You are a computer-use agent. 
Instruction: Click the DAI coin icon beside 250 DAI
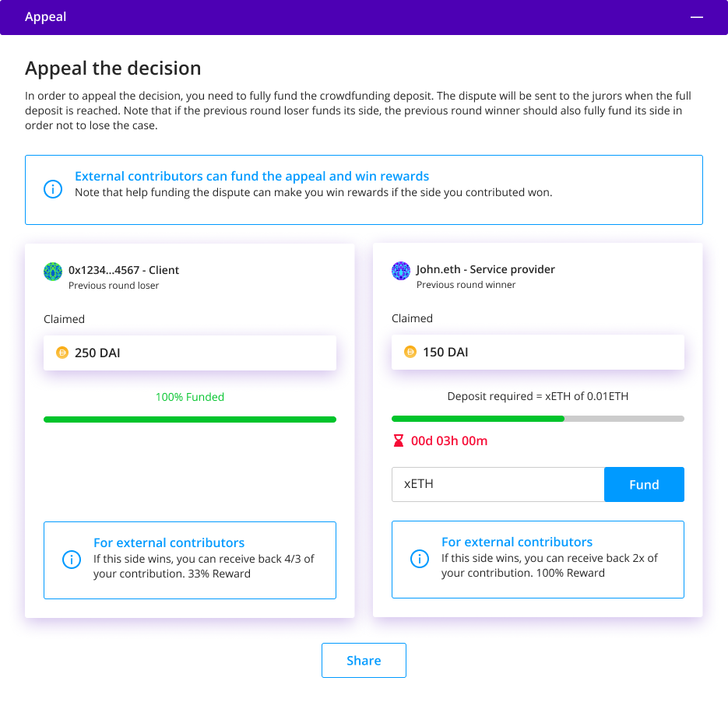[62, 353]
